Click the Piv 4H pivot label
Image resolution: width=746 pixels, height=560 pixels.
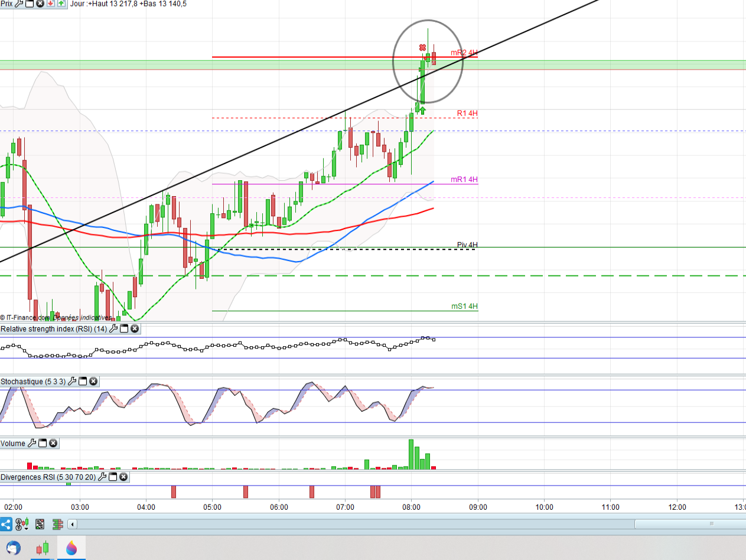pyautogui.click(x=467, y=245)
